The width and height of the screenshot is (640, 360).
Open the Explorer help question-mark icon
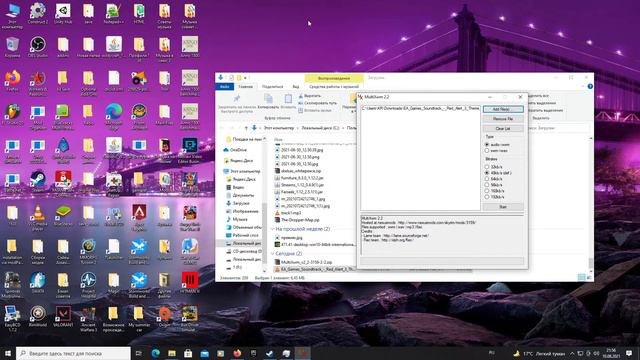(590, 87)
